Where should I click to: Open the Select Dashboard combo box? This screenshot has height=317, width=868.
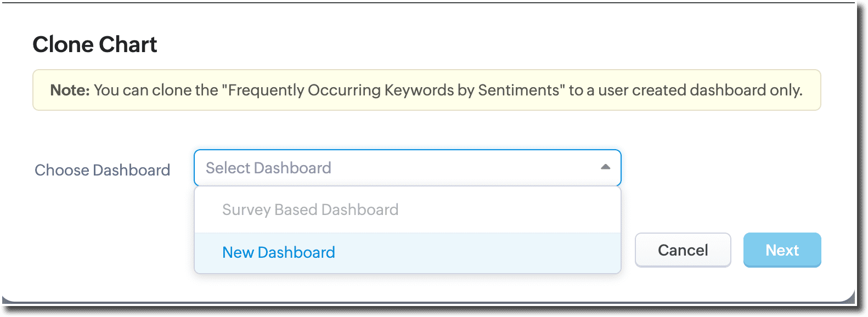tap(407, 168)
